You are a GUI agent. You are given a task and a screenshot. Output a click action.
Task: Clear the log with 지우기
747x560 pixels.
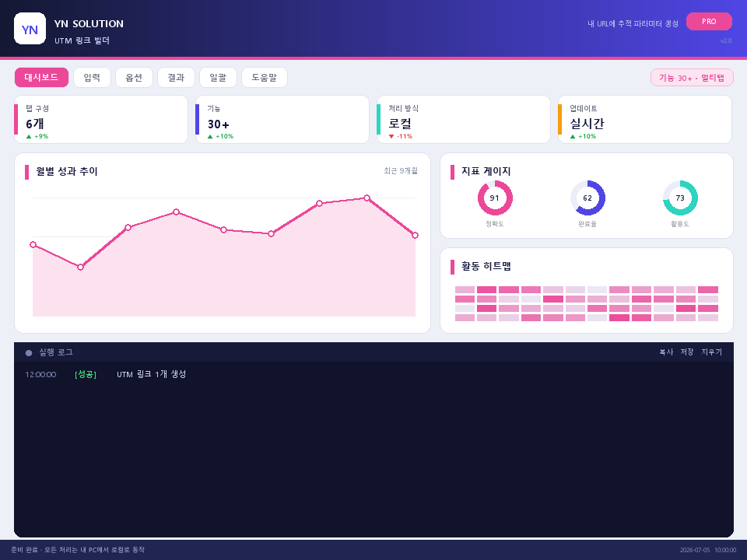point(711,352)
